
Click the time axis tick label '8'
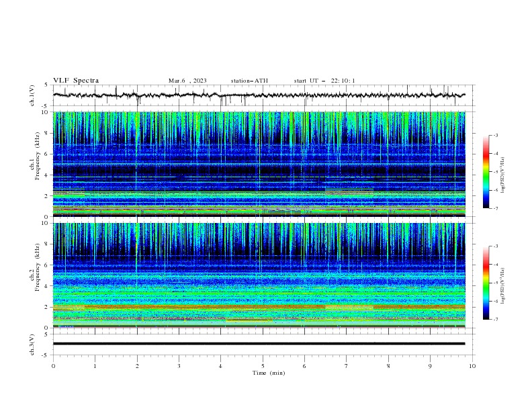[388, 366]
